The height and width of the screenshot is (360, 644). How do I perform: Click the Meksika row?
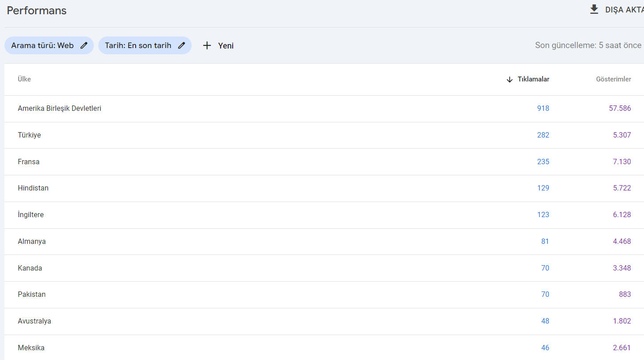pyautogui.click(x=324, y=348)
